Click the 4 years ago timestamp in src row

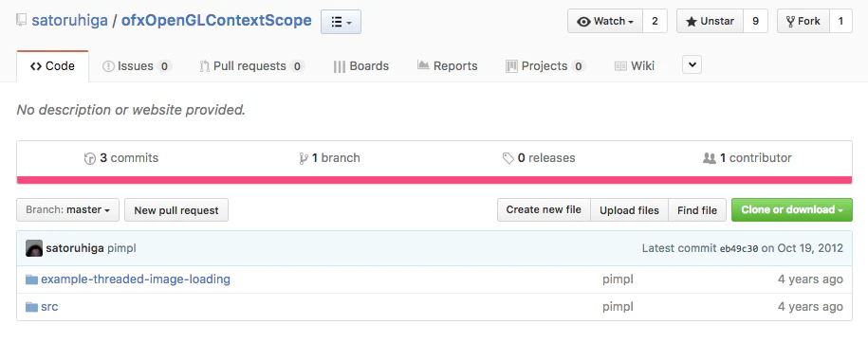click(x=810, y=307)
